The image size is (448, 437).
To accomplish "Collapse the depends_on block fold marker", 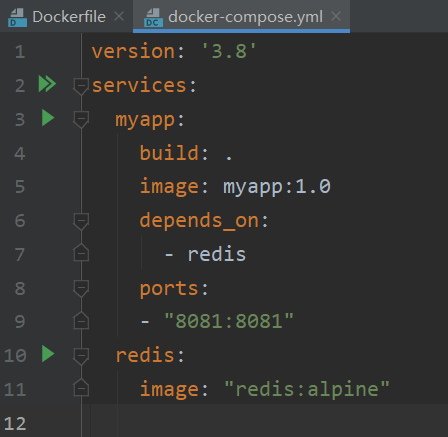I will [x=81, y=221].
